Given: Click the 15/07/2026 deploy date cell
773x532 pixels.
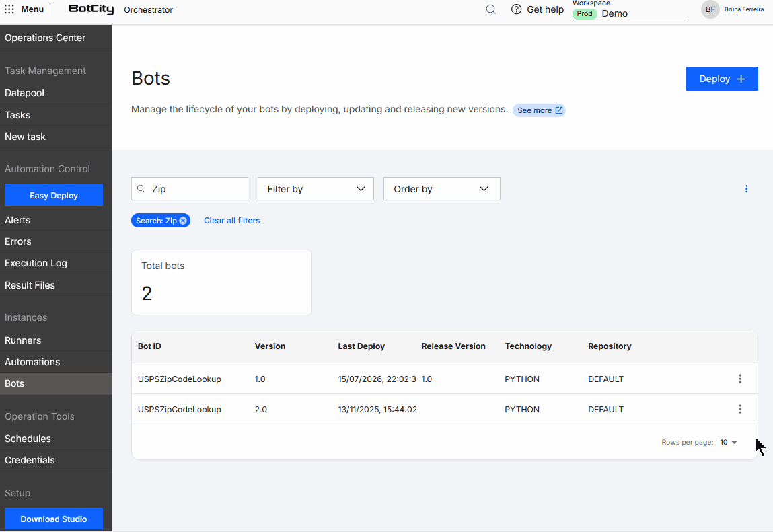Looking at the screenshot, I should [x=377, y=379].
